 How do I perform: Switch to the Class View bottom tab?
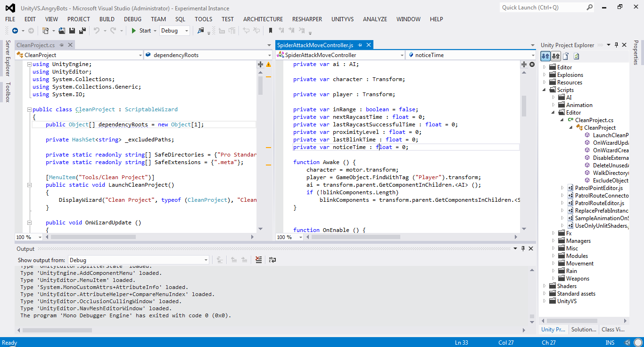pyautogui.click(x=613, y=330)
